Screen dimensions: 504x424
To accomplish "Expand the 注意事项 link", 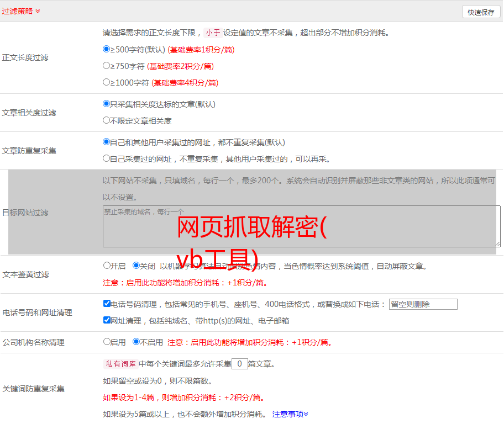I will pos(290,414).
